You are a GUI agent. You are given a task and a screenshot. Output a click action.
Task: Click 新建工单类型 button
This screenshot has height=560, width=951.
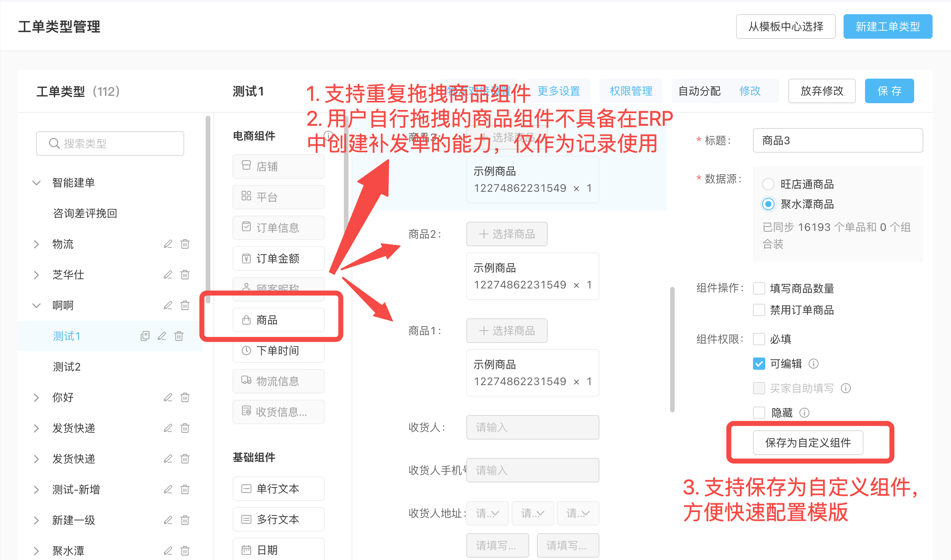click(x=888, y=26)
